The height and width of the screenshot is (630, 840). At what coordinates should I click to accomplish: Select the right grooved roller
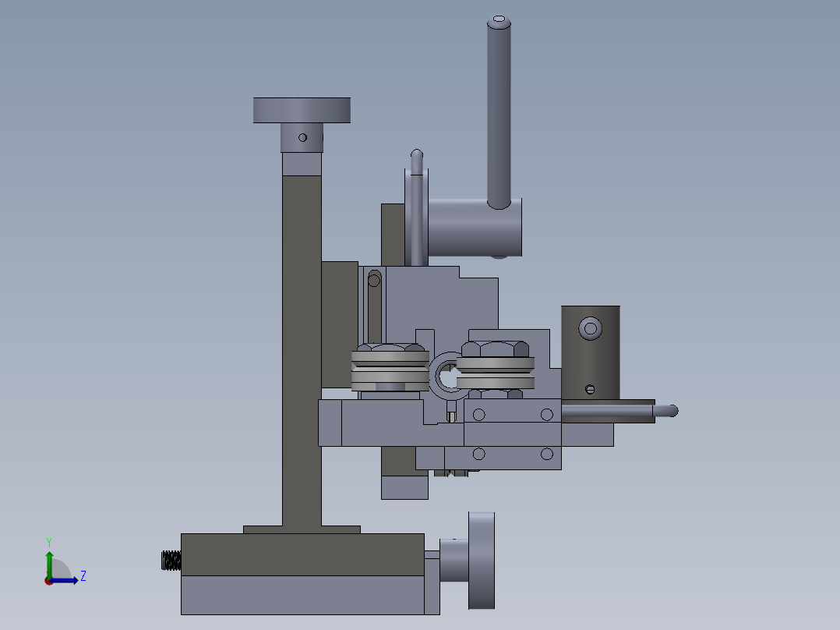tap(495, 373)
